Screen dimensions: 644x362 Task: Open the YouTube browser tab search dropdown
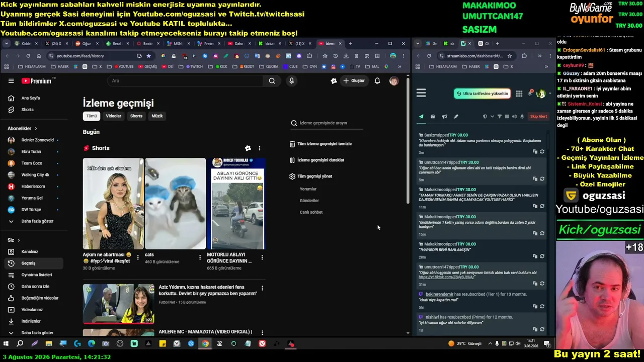(x=7, y=44)
